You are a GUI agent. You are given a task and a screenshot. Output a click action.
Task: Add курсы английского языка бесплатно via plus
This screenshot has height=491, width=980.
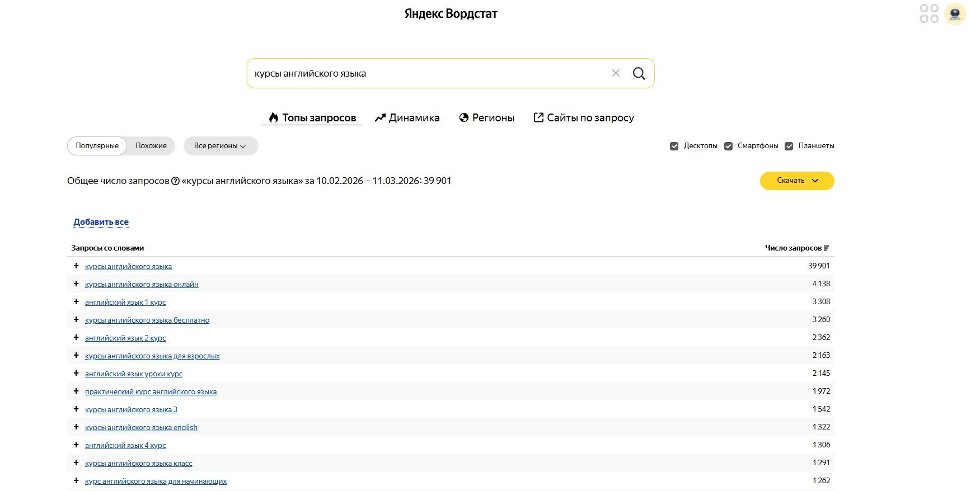(76, 320)
